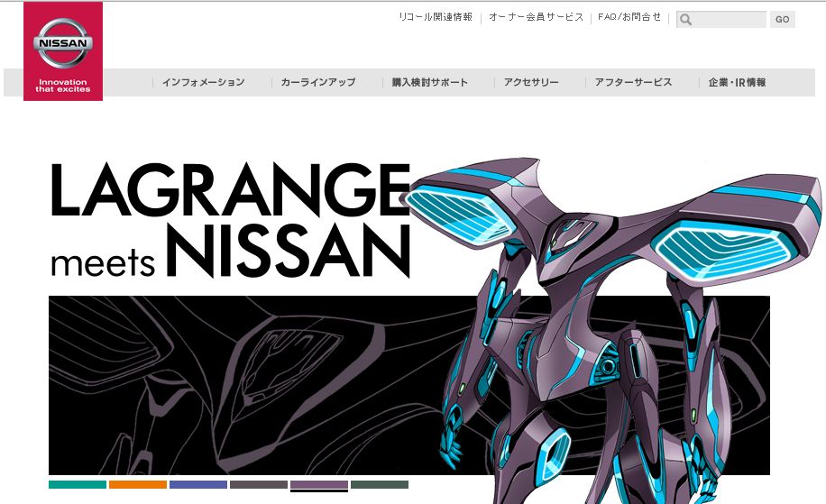
Task: Select the underlined purple color swatch
Action: tap(319, 485)
